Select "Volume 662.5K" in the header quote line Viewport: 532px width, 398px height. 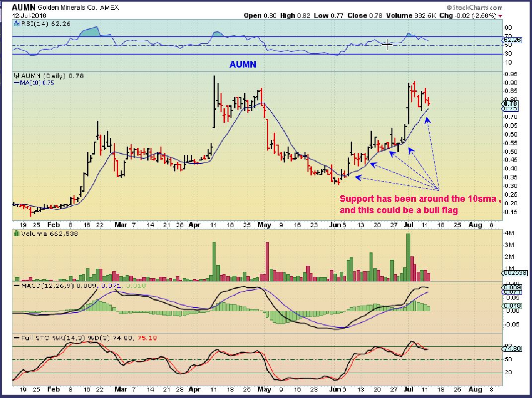click(x=411, y=15)
